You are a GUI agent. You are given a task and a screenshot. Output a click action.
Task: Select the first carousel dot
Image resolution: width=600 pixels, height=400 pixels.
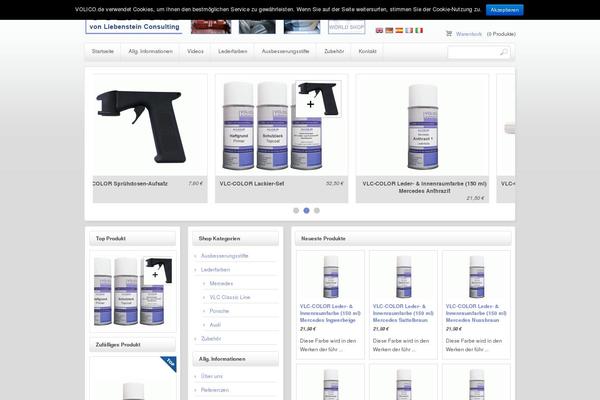coord(296,211)
